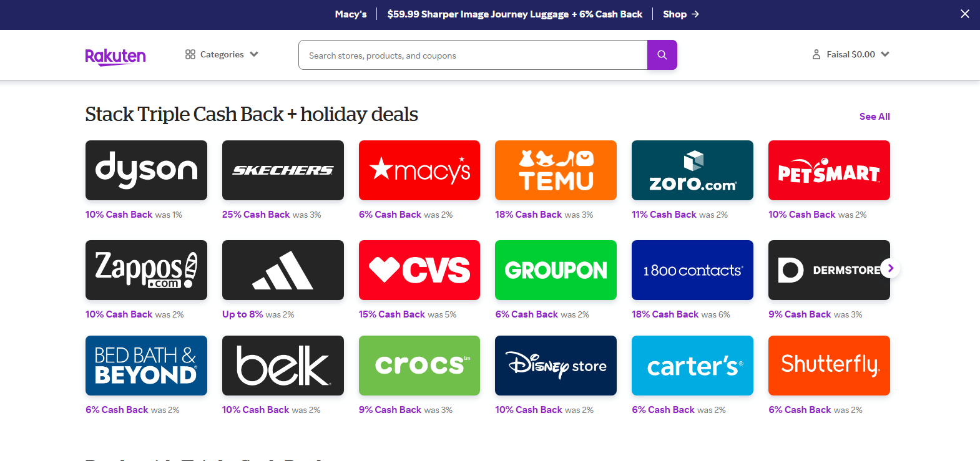Image resolution: width=980 pixels, height=461 pixels.
Task: Open the Dyson store tile
Action: (x=146, y=170)
